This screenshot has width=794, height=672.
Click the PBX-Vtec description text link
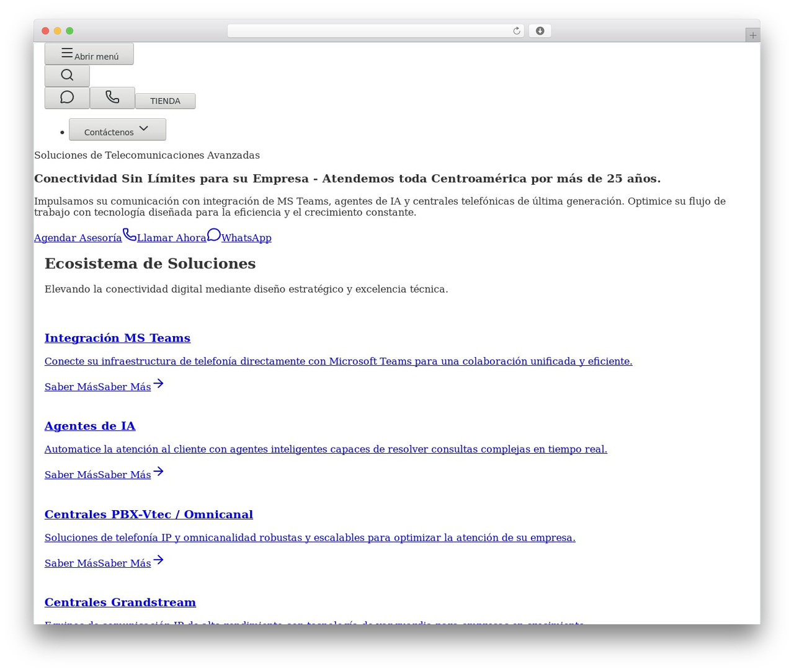coord(310,538)
